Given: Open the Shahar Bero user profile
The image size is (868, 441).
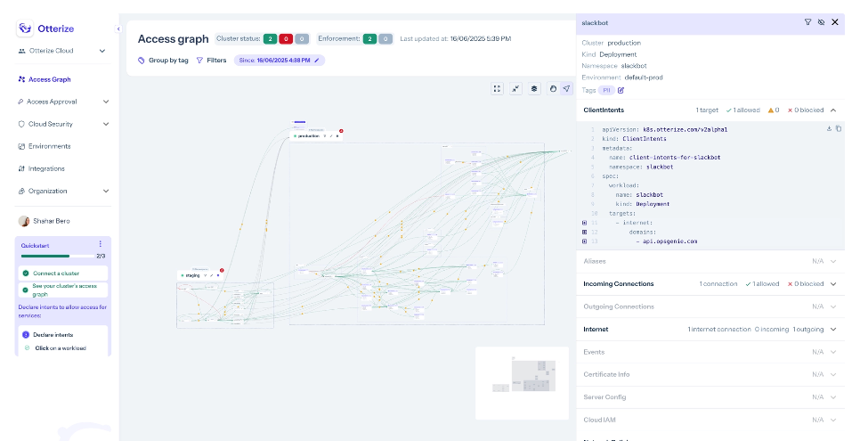Looking at the screenshot, I should tap(45, 221).
